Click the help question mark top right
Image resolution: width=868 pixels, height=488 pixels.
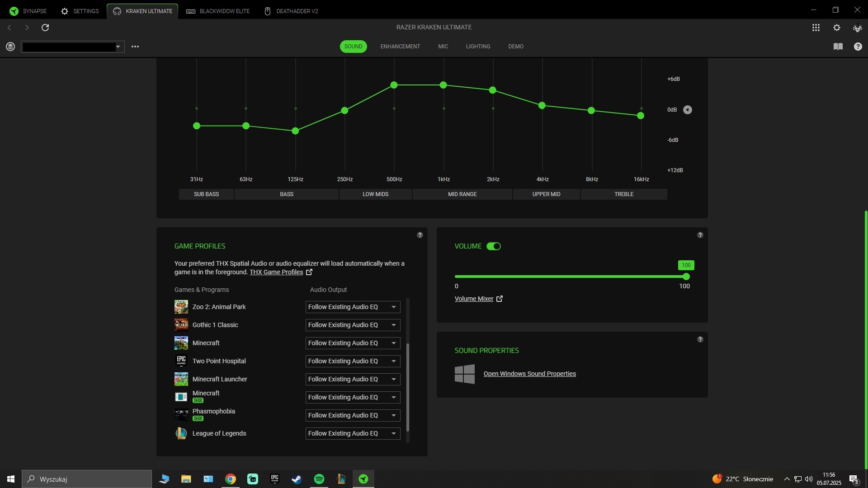[x=858, y=47]
